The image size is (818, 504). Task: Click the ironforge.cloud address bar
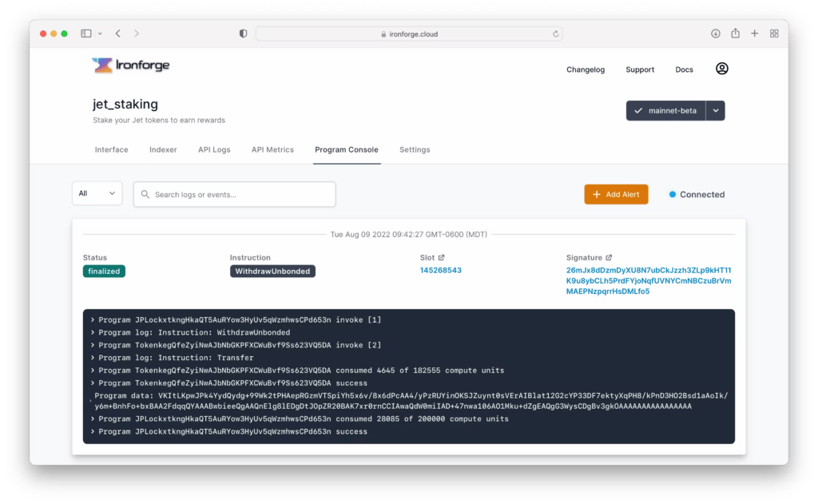pyautogui.click(x=409, y=34)
